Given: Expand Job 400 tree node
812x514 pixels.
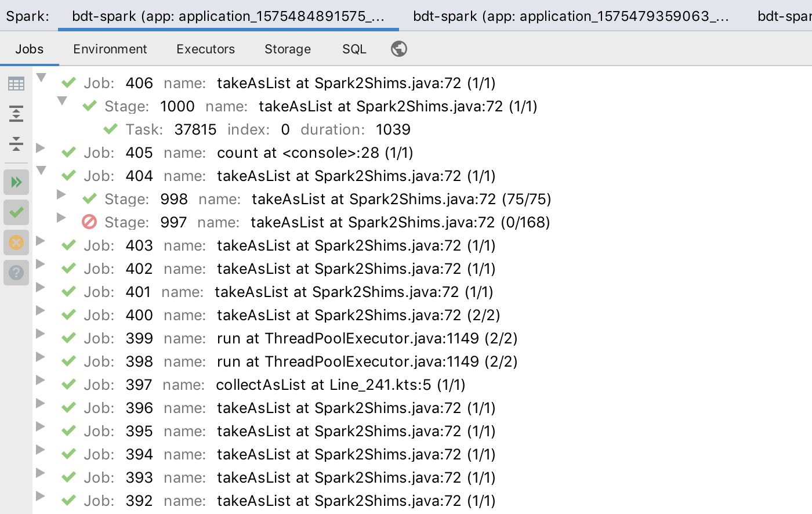Looking at the screenshot, I should [x=41, y=310].
